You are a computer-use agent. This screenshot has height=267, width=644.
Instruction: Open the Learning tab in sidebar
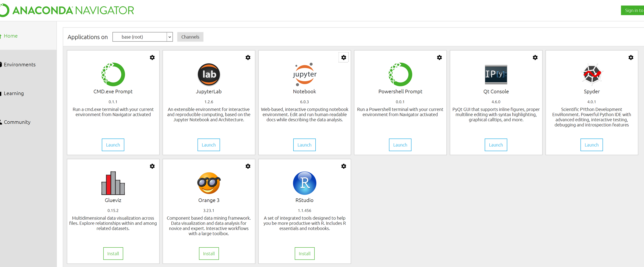point(14,93)
